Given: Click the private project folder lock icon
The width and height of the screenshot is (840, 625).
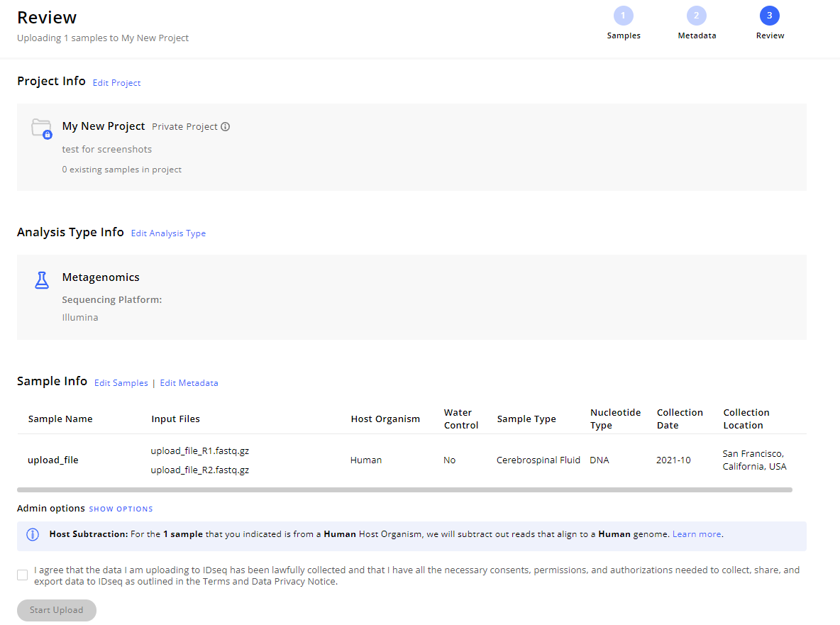Looking at the screenshot, I should (42, 128).
